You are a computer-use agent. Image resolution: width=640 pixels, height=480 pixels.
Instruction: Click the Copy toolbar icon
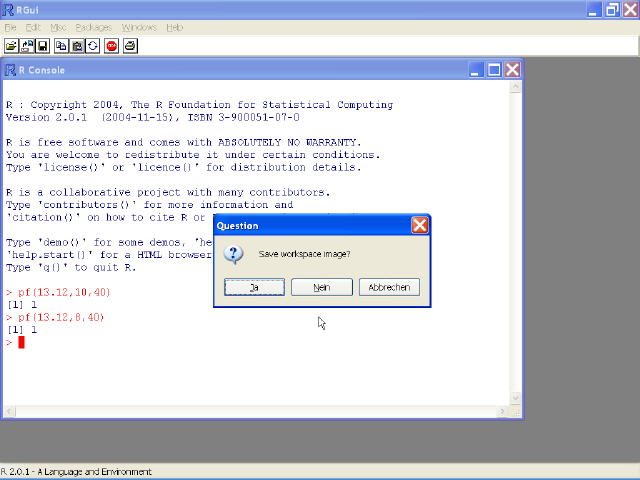pos(61,46)
